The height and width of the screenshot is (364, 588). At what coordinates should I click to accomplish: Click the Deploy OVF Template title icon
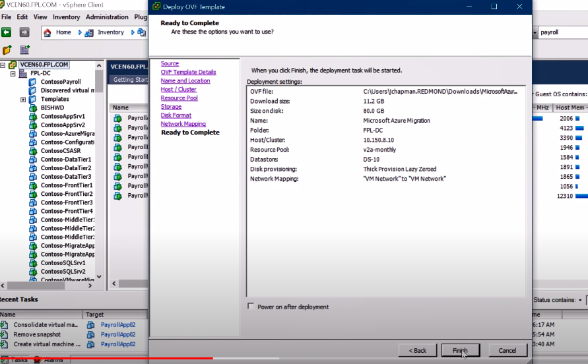(x=156, y=7)
